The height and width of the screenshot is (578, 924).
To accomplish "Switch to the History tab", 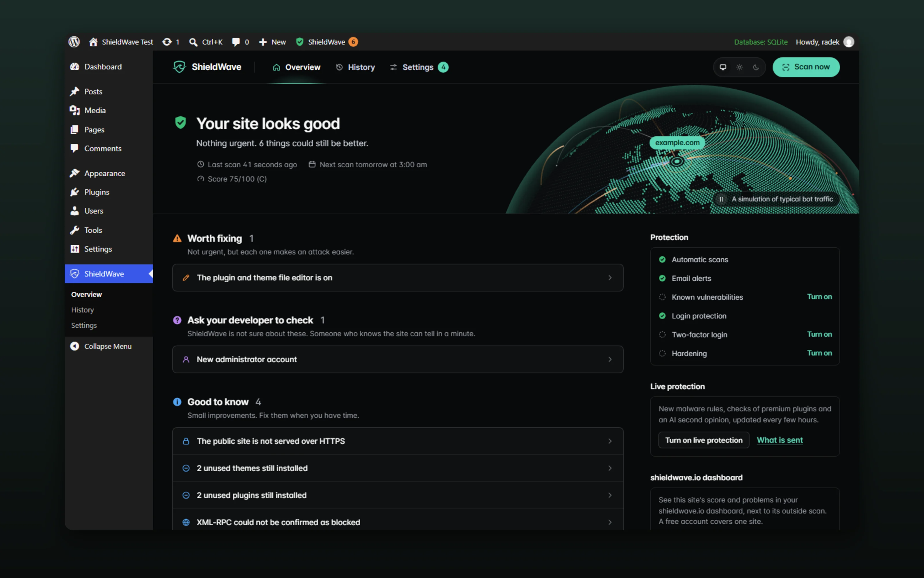I will click(x=355, y=67).
